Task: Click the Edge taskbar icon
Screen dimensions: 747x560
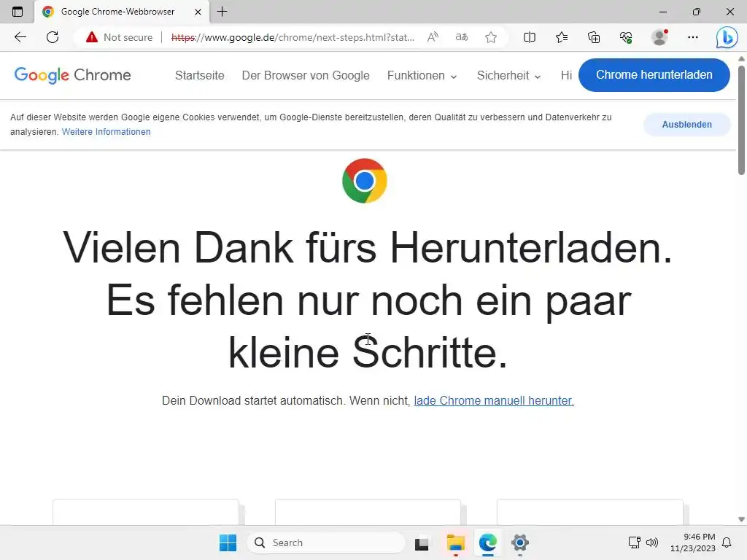Action: tap(488, 542)
